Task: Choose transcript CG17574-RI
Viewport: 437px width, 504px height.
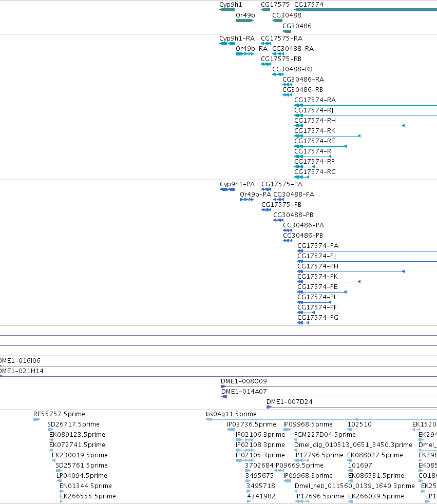Action: [x=314, y=151]
